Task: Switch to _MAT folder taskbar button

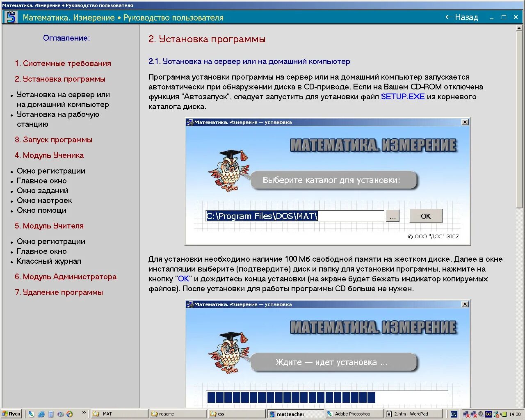Action: tap(119, 414)
